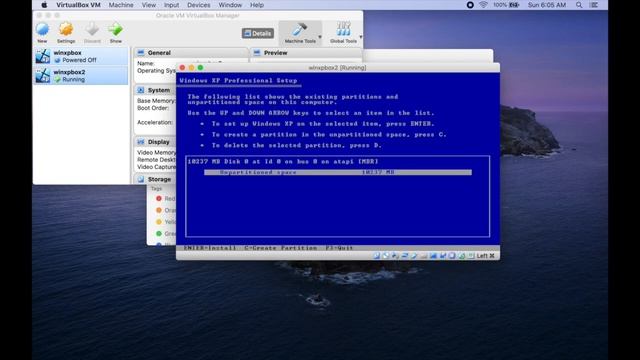
Task: Click the Windows XP Professional Setup heading
Action: [238, 80]
